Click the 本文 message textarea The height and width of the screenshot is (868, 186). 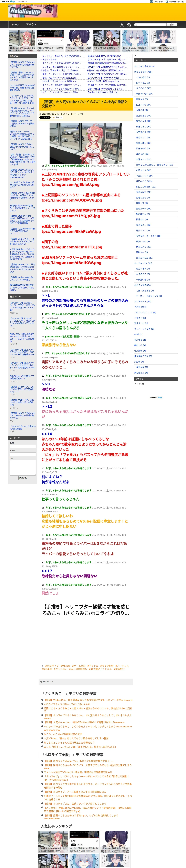coord(23,468)
